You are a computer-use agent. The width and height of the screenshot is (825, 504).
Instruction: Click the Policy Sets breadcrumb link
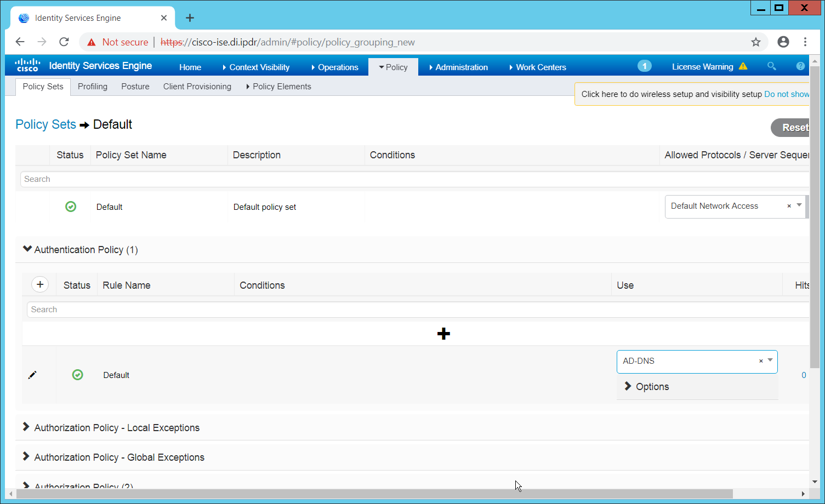point(45,124)
